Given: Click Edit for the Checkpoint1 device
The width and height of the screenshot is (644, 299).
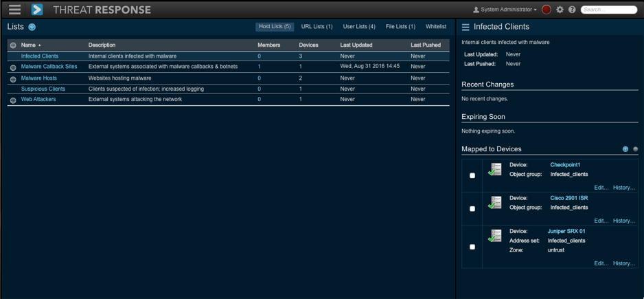Looking at the screenshot, I should point(601,188).
